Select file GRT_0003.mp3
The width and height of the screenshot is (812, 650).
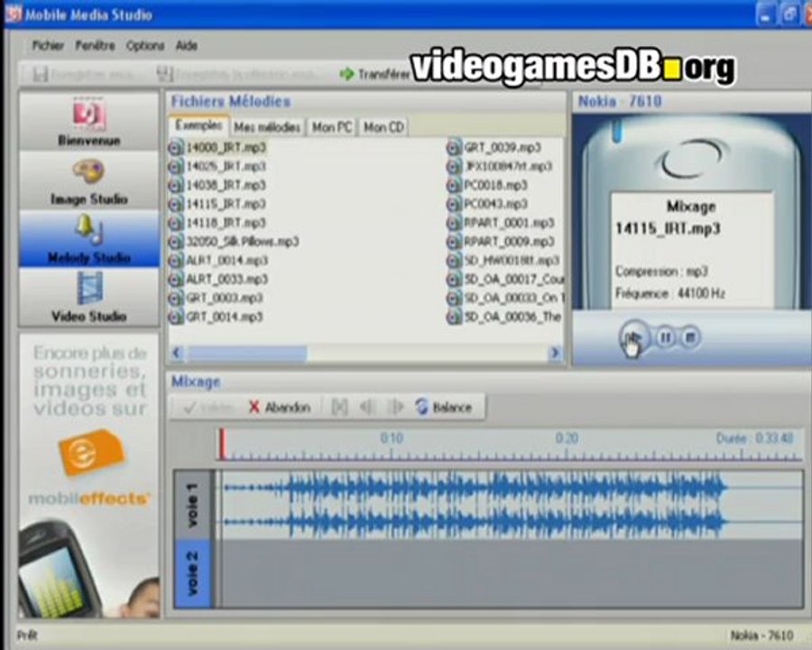[225, 298]
